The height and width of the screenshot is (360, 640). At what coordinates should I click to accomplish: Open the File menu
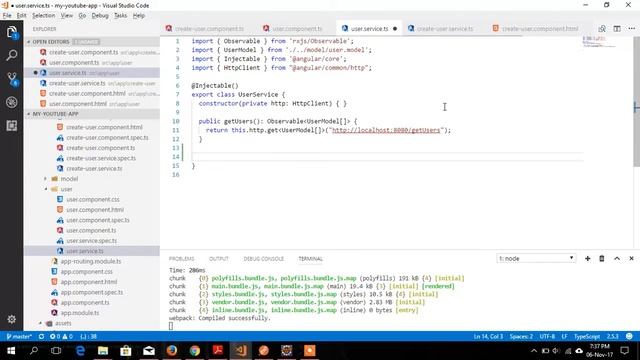[x=7, y=16]
